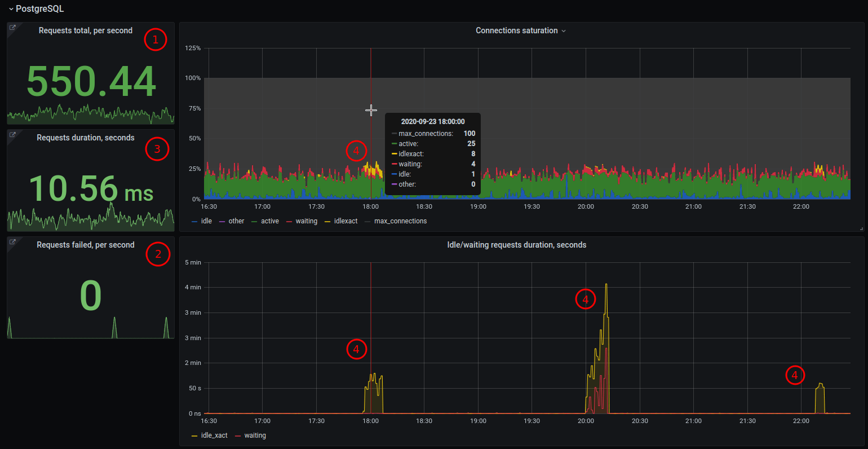This screenshot has height=449, width=868.
Task: Toggle idle_xact series in Idle/waiting legend
Action: tap(214, 435)
